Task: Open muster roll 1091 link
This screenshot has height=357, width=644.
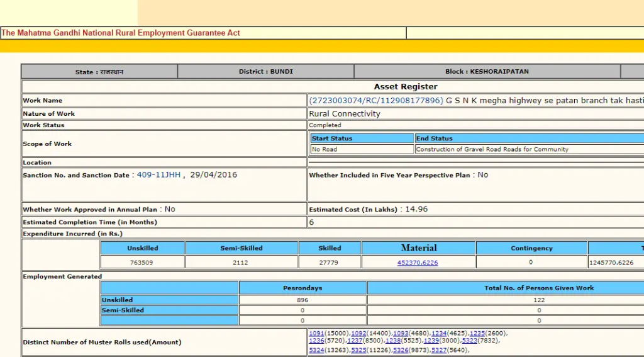Action: pyautogui.click(x=316, y=333)
